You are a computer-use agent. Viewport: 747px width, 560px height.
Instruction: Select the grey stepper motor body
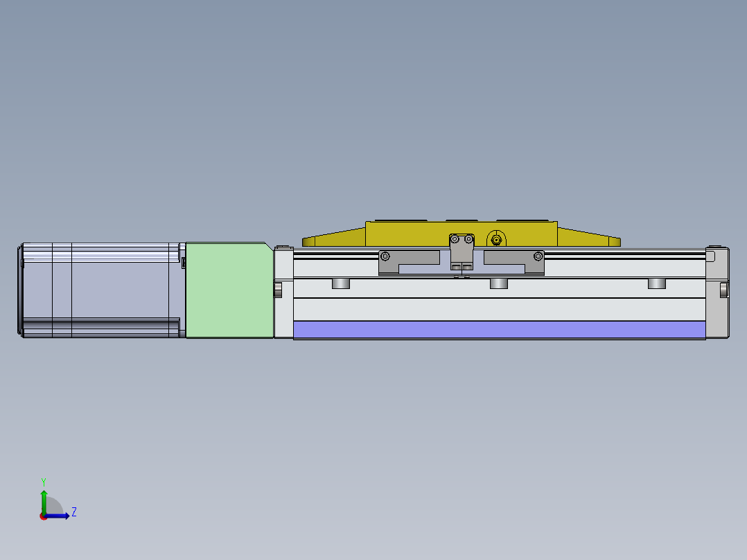point(101,290)
